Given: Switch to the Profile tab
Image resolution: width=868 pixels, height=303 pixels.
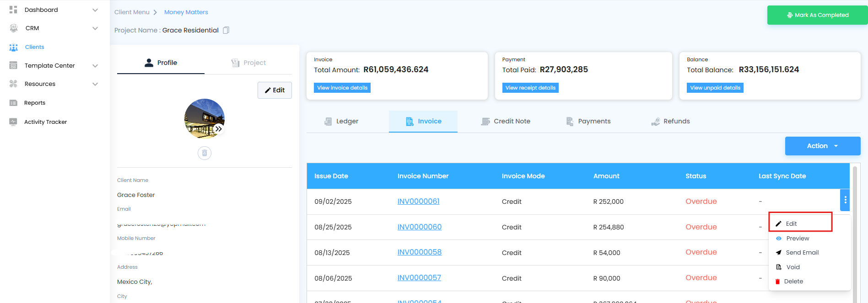Looking at the screenshot, I should coord(161,63).
